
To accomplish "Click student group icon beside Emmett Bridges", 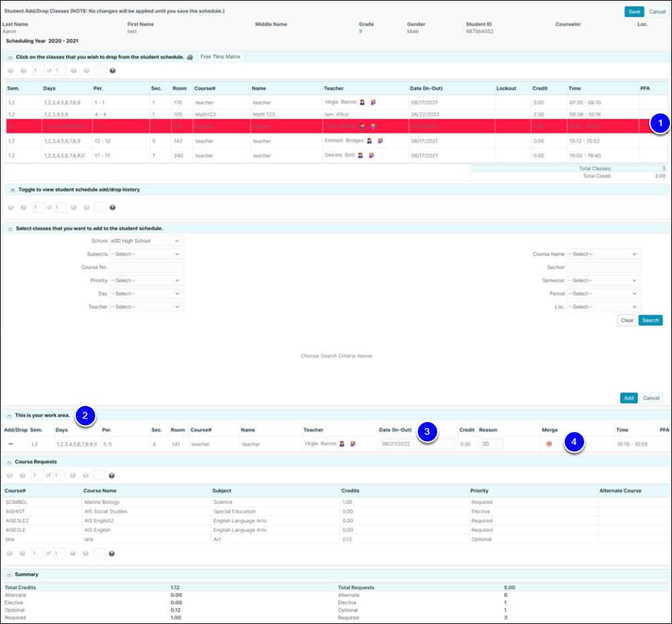I will 380,141.
